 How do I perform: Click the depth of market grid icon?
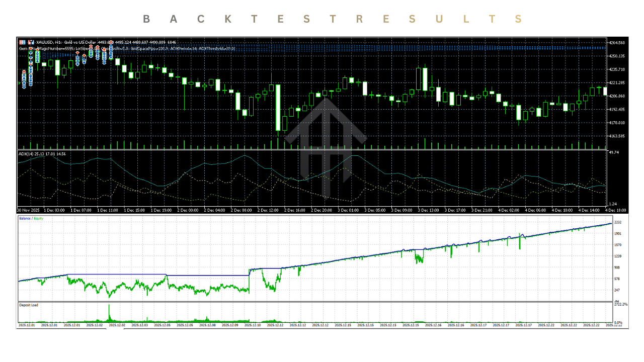(x=22, y=42)
